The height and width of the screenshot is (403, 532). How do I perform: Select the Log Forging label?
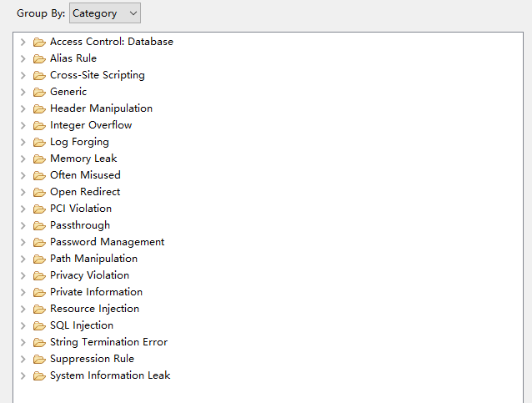(79, 142)
